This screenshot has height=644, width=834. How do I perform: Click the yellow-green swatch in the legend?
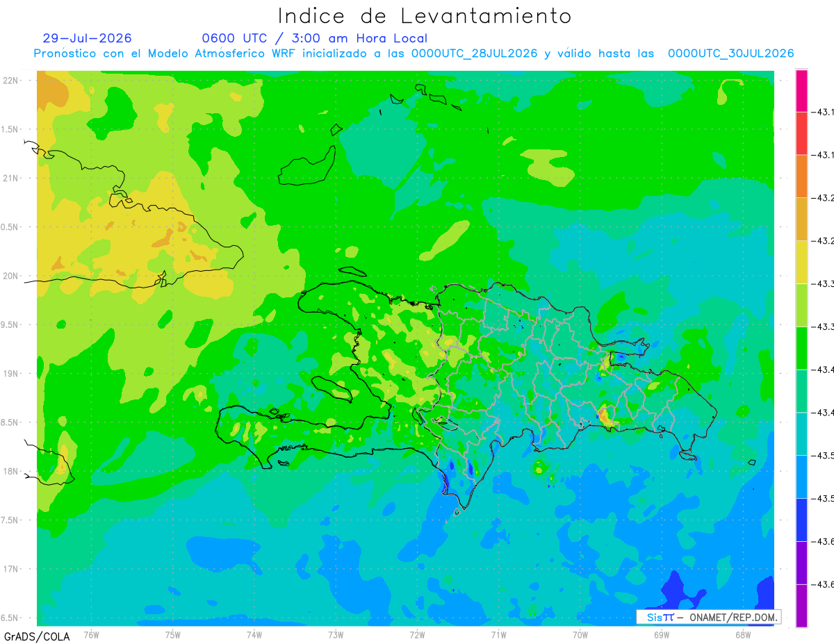click(x=801, y=306)
